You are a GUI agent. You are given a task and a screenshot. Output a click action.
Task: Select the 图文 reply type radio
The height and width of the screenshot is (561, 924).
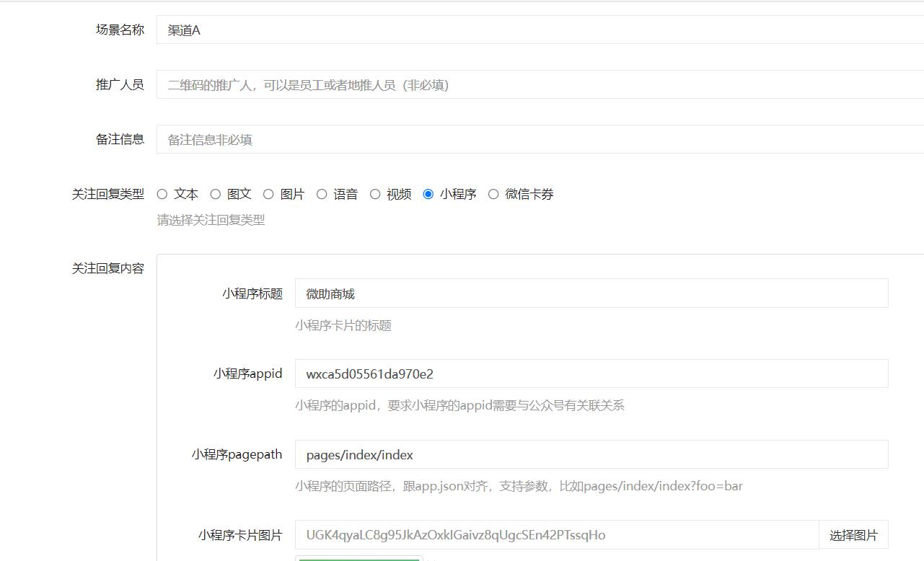point(216,194)
